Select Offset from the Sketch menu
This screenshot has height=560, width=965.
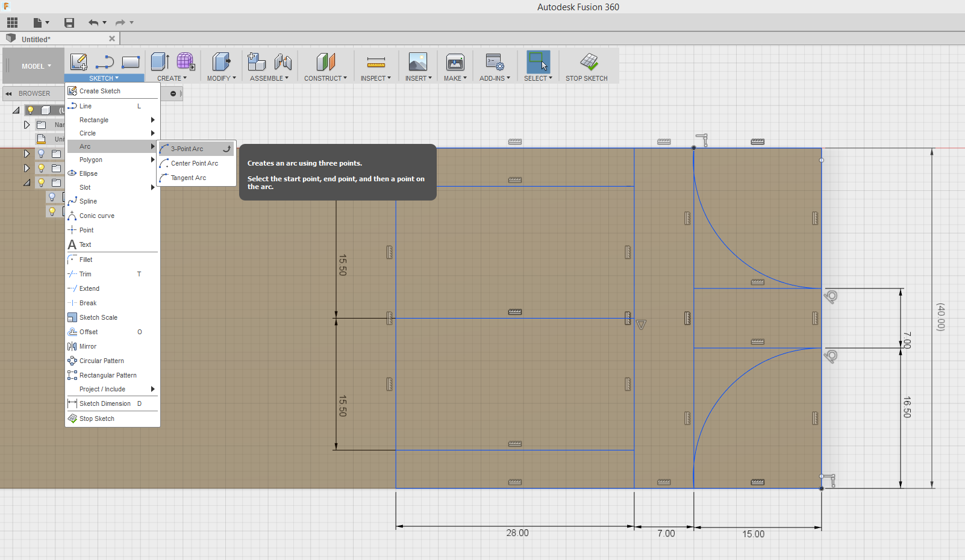click(x=112, y=332)
